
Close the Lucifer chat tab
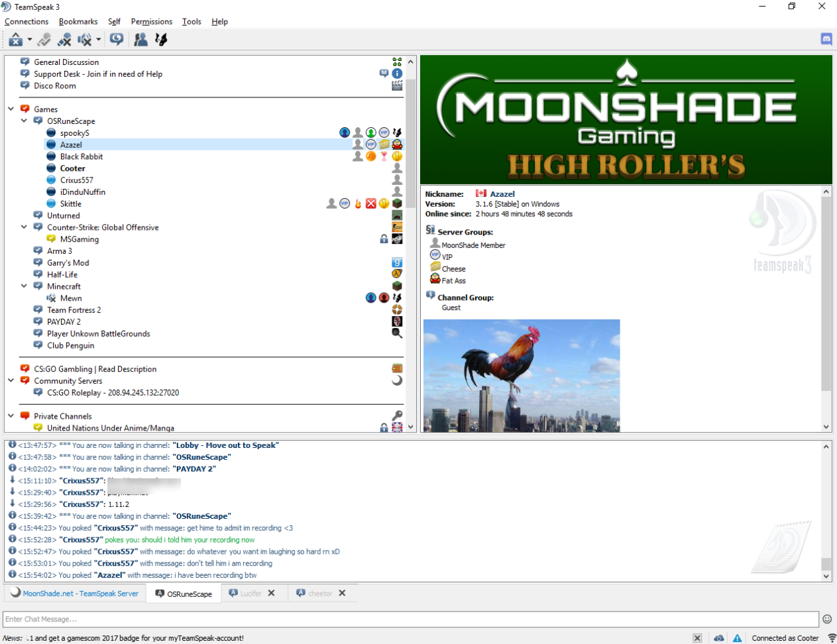[x=271, y=593]
